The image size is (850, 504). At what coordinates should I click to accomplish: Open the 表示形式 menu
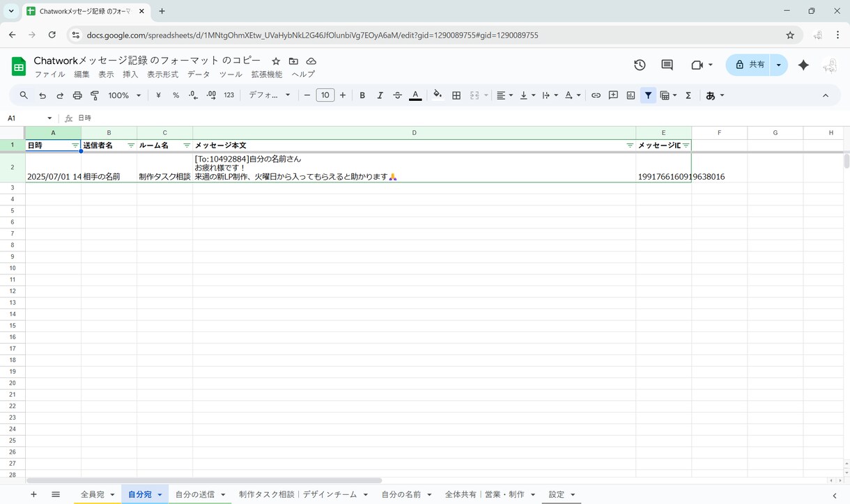point(162,74)
